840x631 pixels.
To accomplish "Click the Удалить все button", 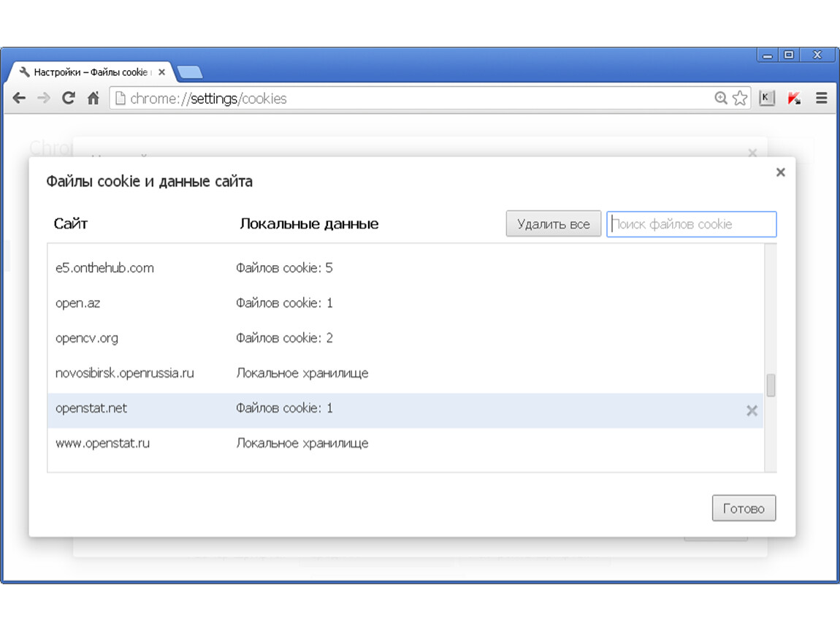I will pyautogui.click(x=554, y=224).
